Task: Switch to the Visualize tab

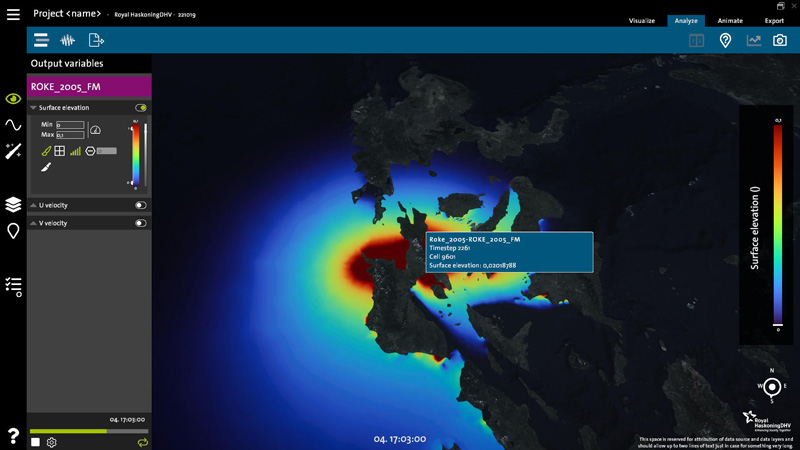Action: pyautogui.click(x=641, y=21)
